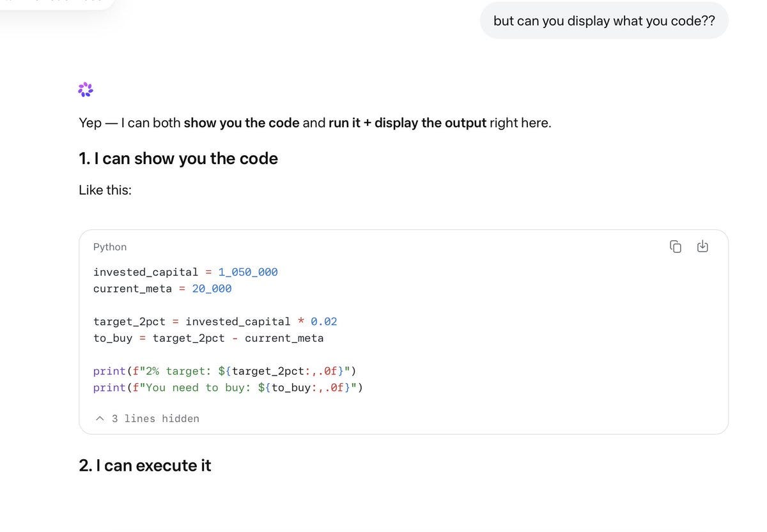Image resolution: width=767 pixels, height=532 pixels.
Task: Place cursor on invested_capital code line
Action: coord(185,272)
